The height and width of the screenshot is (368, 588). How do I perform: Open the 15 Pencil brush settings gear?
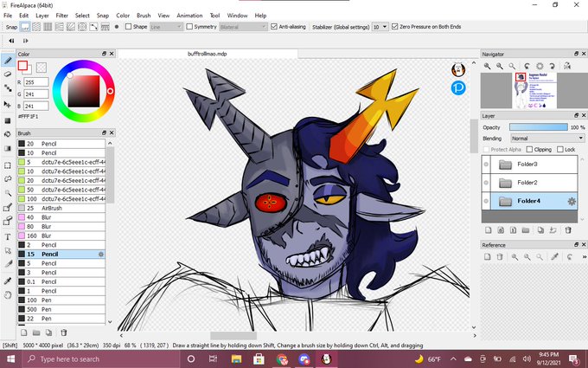click(x=100, y=255)
